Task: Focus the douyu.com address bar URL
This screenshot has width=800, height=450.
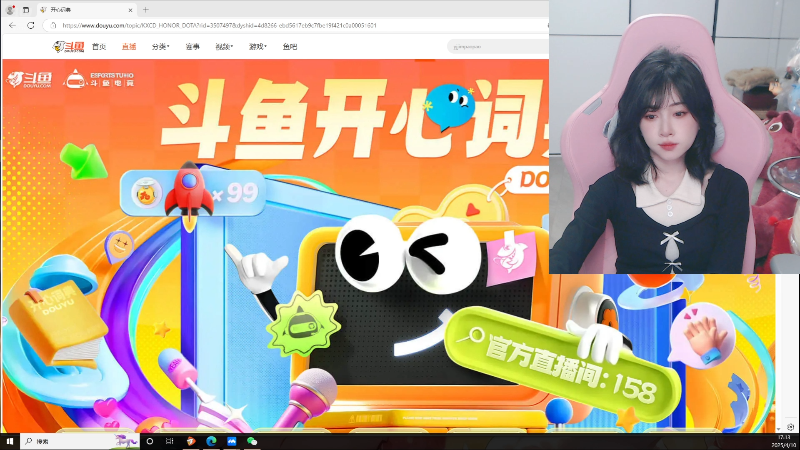Action: [219, 25]
